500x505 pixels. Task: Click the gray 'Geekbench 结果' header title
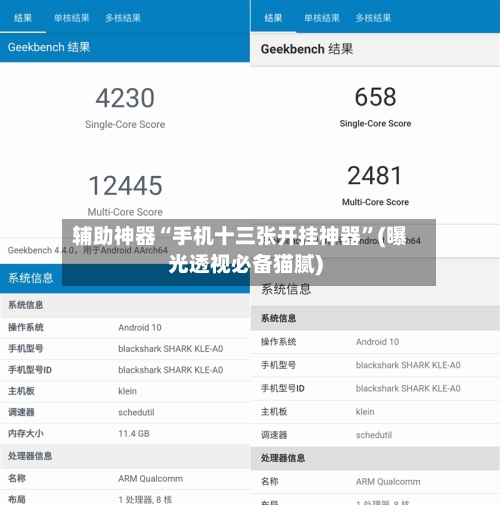pyautogui.click(x=307, y=49)
